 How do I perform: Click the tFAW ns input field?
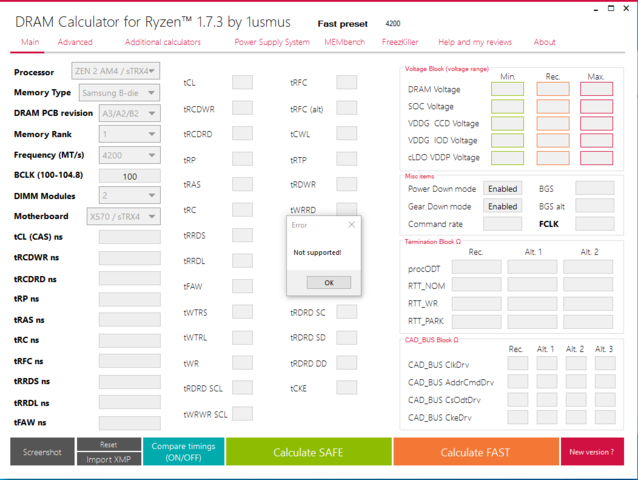[x=129, y=423]
